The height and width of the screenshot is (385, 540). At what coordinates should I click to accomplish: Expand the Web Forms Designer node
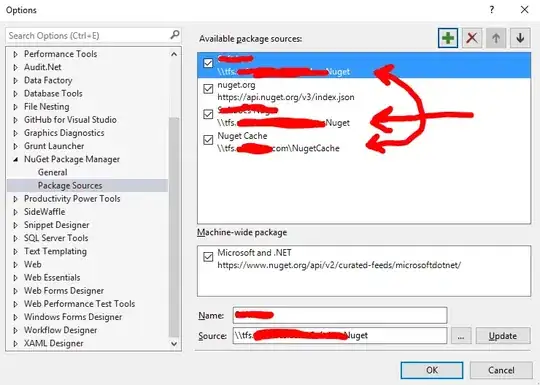[x=15, y=291]
